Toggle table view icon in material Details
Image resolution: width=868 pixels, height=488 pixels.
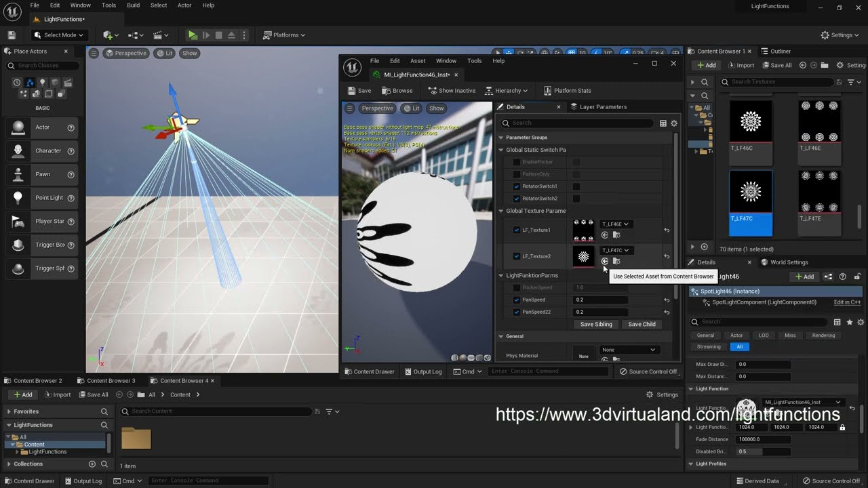663,123
